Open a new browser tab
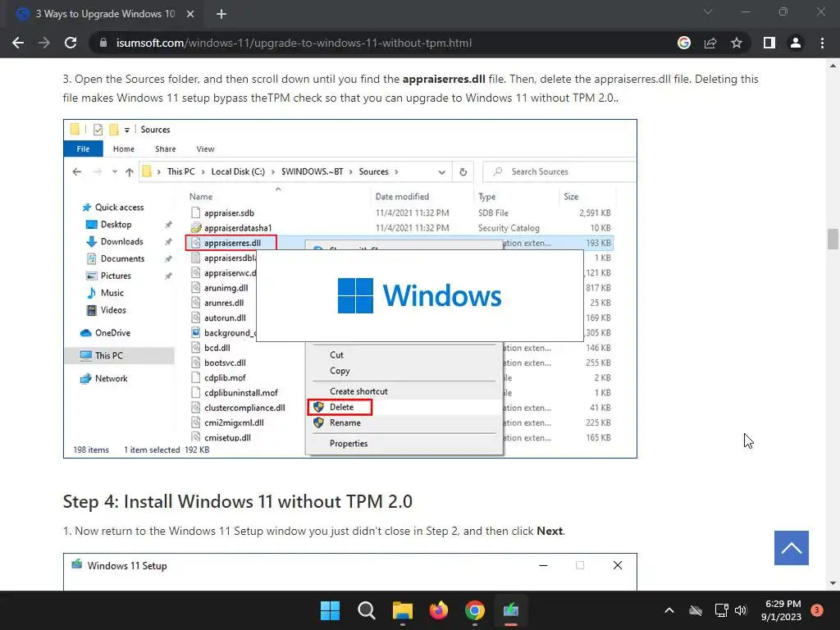Viewport: 840px width, 630px height. click(221, 14)
